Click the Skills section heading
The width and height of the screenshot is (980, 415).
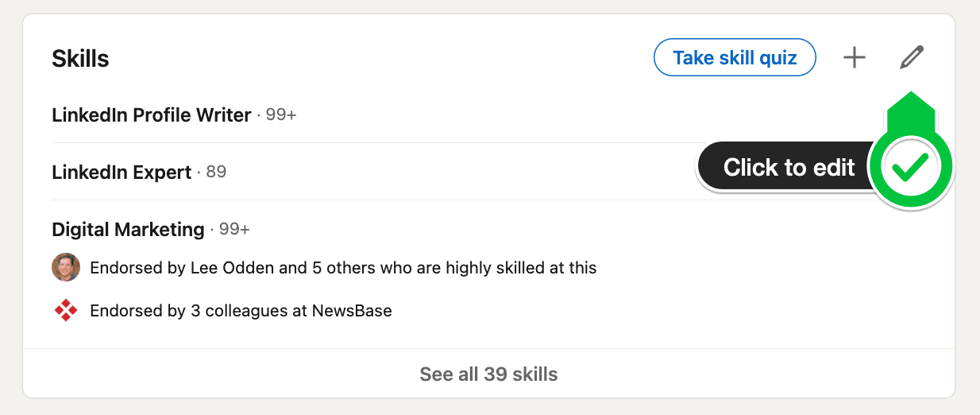click(x=80, y=58)
